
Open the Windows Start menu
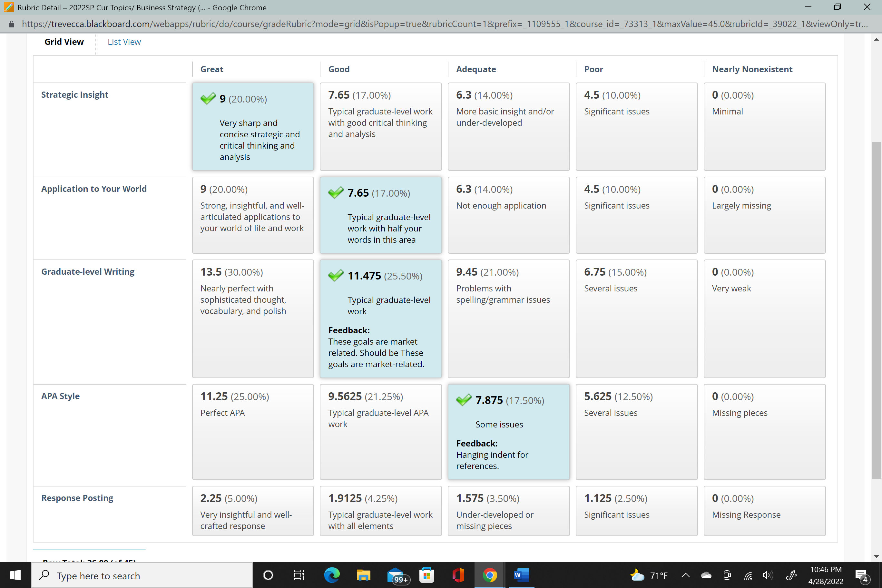pos(15,575)
